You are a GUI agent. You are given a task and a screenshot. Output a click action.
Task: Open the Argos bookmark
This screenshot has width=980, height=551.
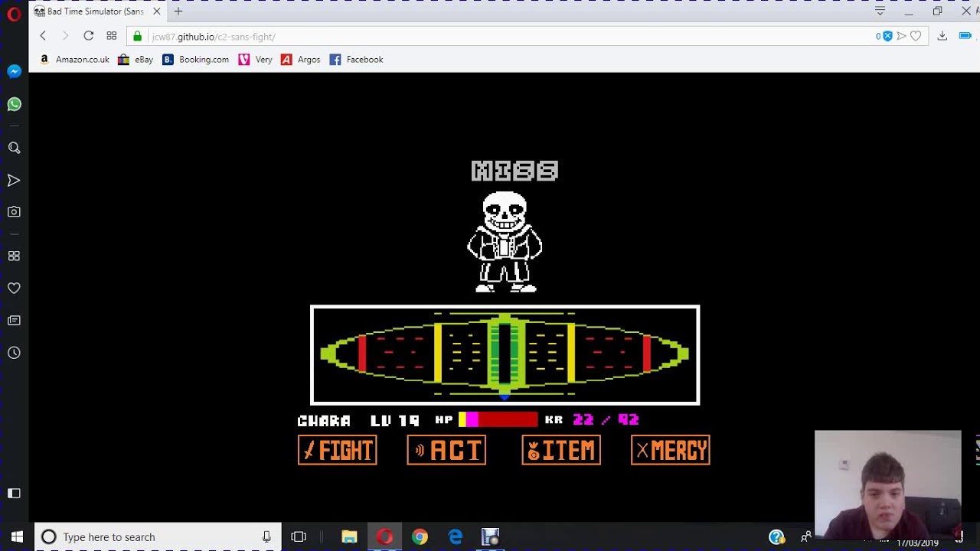point(300,60)
